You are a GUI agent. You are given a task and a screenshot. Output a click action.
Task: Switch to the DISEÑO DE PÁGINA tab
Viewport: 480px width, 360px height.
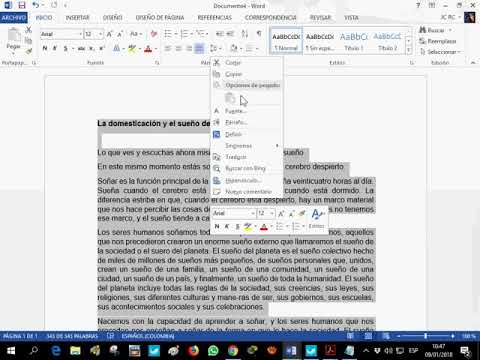click(160, 18)
